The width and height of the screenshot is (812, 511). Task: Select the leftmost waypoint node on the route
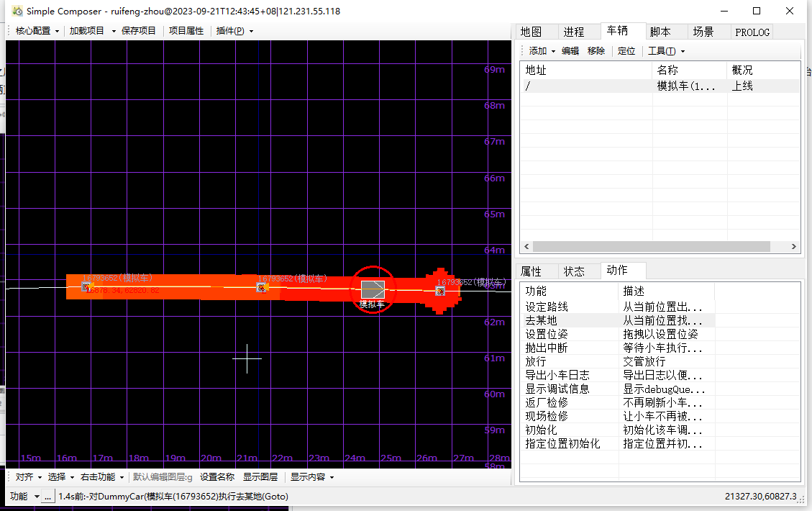coord(86,287)
